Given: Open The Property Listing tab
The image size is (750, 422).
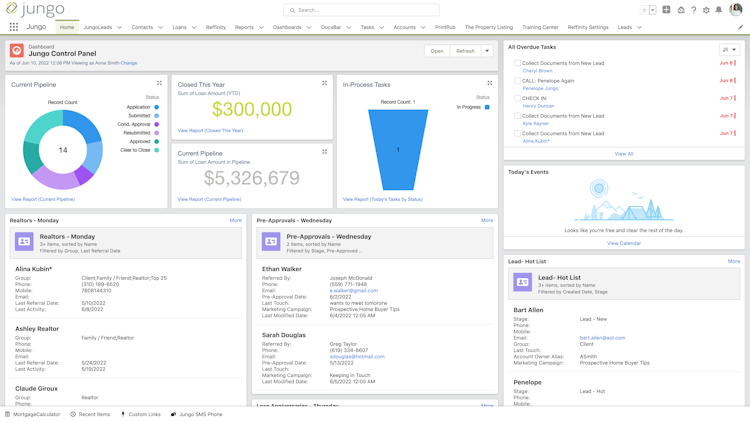Looking at the screenshot, I should pos(489,27).
